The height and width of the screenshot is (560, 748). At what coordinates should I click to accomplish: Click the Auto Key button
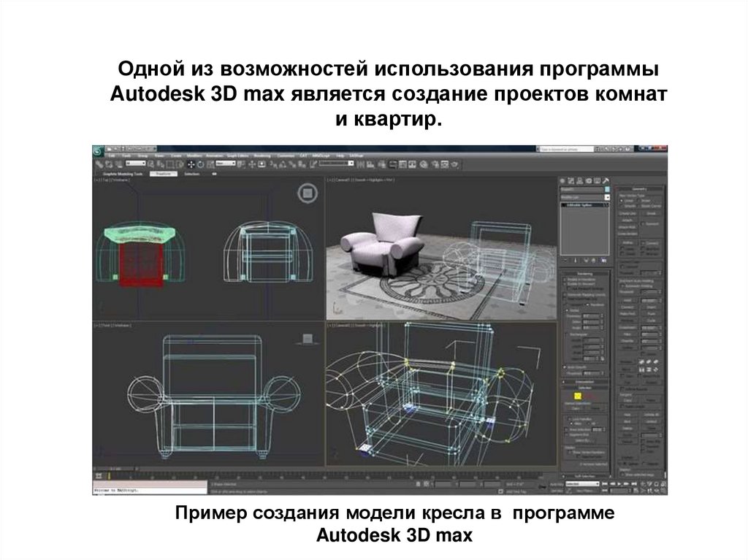coord(556,484)
